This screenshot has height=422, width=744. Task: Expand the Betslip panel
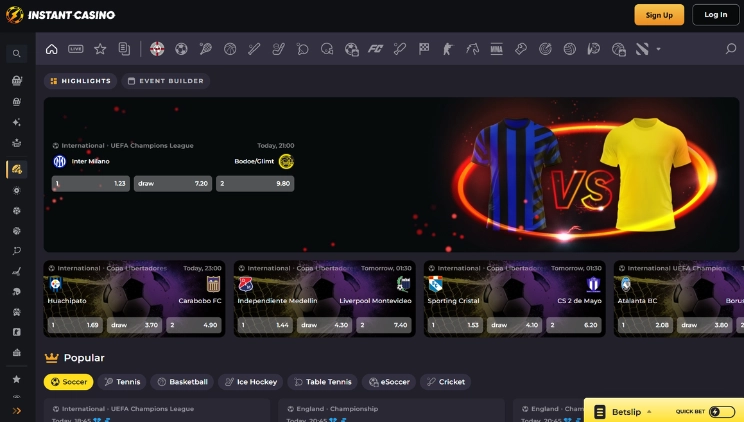(x=625, y=412)
